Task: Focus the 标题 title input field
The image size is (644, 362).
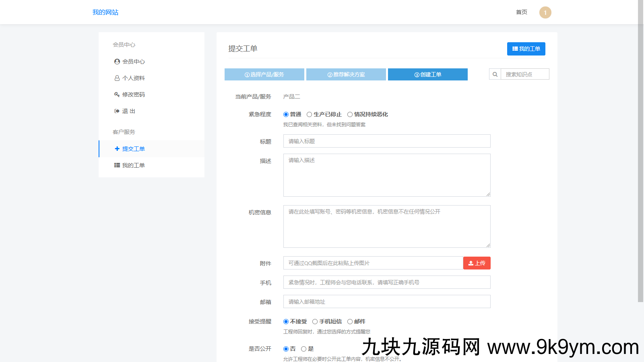Action: click(x=386, y=141)
